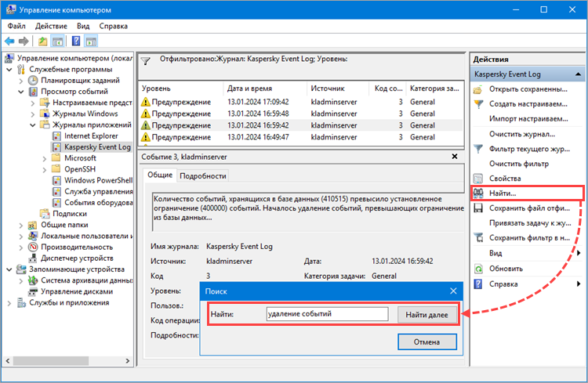Click the Свойства properties icon
This screenshot has height=383, width=588.
click(478, 179)
